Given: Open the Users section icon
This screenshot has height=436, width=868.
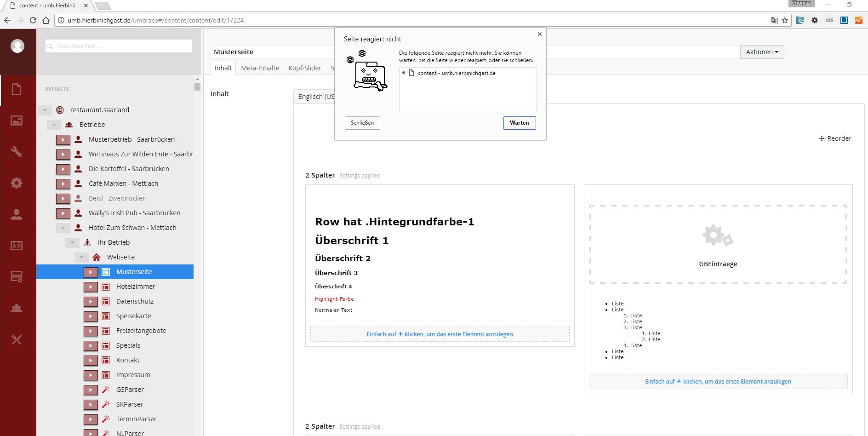Looking at the screenshot, I should pyautogui.click(x=17, y=214).
